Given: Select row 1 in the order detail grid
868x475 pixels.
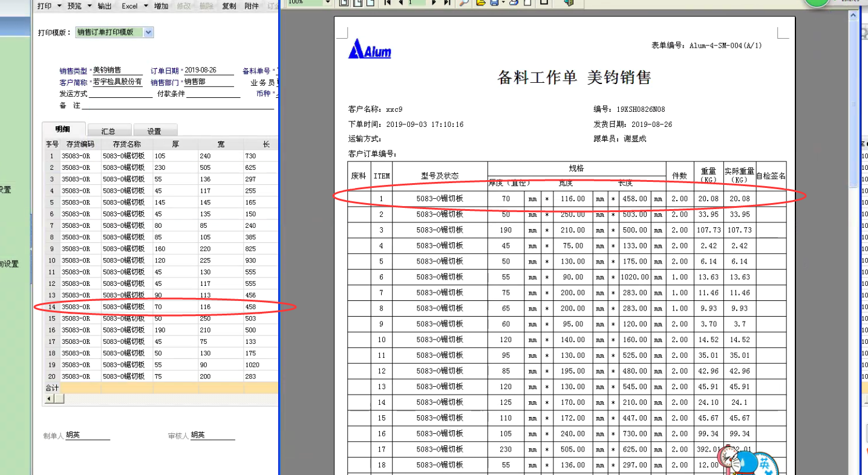Looking at the screenshot, I should [x=162, y=156].
